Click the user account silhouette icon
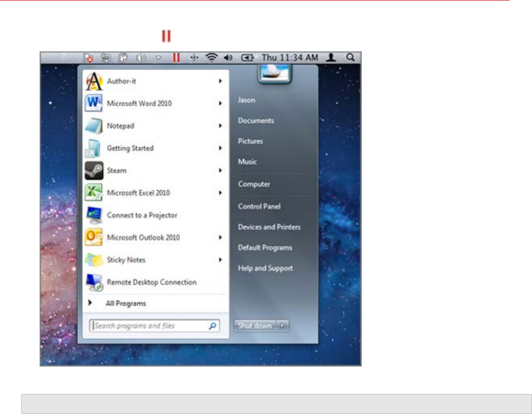 (x=331, y=58)
